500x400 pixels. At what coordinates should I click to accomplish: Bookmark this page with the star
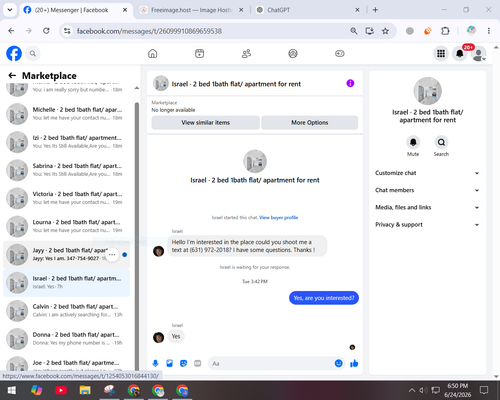385,31
